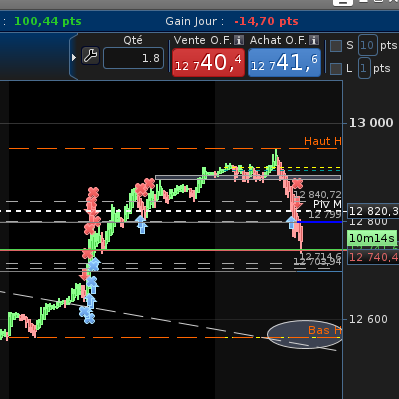Image resolution: width=399 pixels, height=399 pixels.
Task: Click the 13 000 axis label
Action: [371, 123]
